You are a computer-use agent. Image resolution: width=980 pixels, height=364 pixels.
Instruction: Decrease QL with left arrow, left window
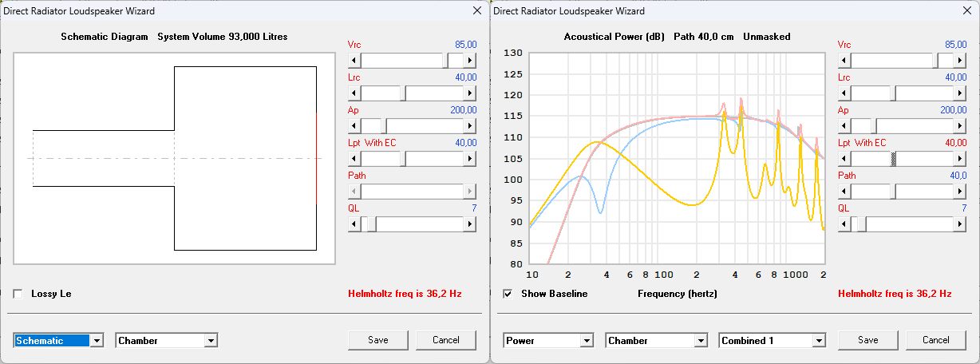click(x=355, y=224)
